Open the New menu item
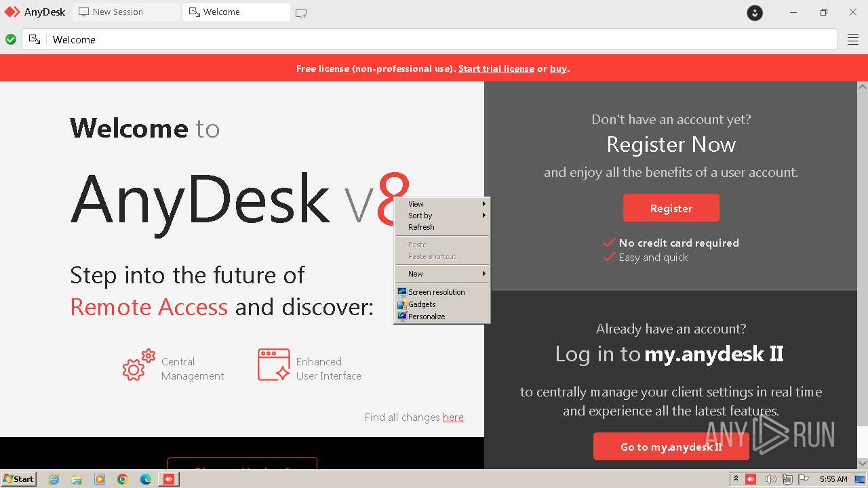 pyautogui.click(x=442, y=274)
